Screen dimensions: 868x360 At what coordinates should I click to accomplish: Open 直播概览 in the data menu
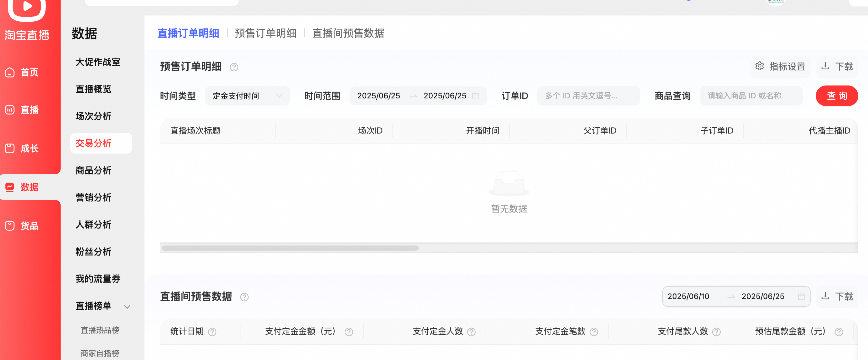coord(93,89)
